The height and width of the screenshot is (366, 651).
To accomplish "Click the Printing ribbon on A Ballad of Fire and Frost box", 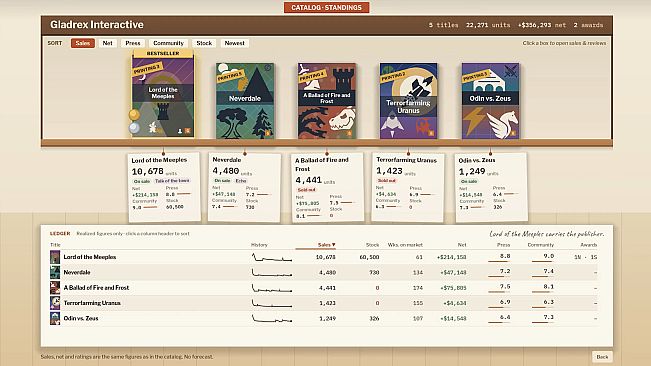I will pyautogui.click(x=311, y=77).
